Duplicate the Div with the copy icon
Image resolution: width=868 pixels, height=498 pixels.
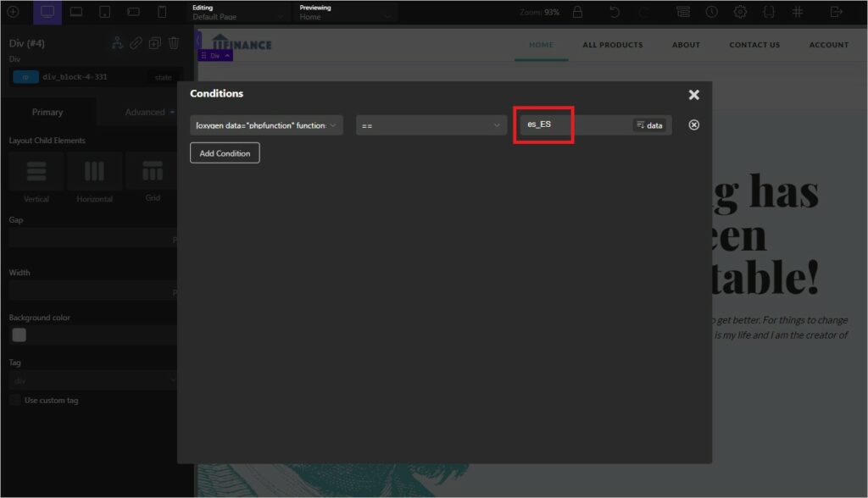point(154,43)
